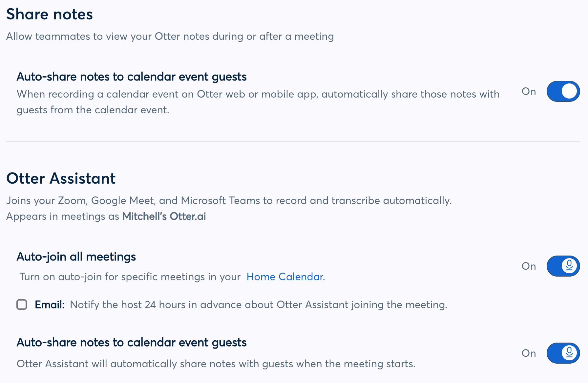Click the Email notify-host description text
The image size is (588, 383).
pos(259,305)
